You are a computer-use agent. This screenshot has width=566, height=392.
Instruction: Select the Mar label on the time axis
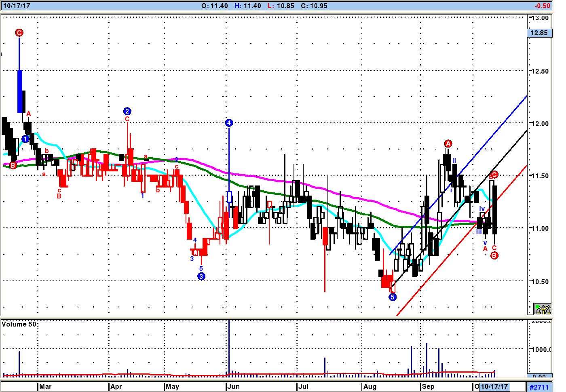(x=45, y=387)
